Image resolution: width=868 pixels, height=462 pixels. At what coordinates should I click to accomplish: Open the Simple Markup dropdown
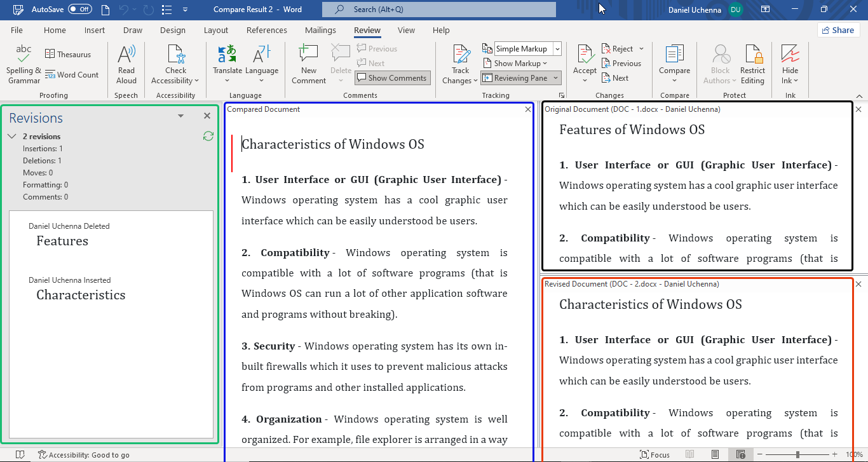(x=556, y=48)
